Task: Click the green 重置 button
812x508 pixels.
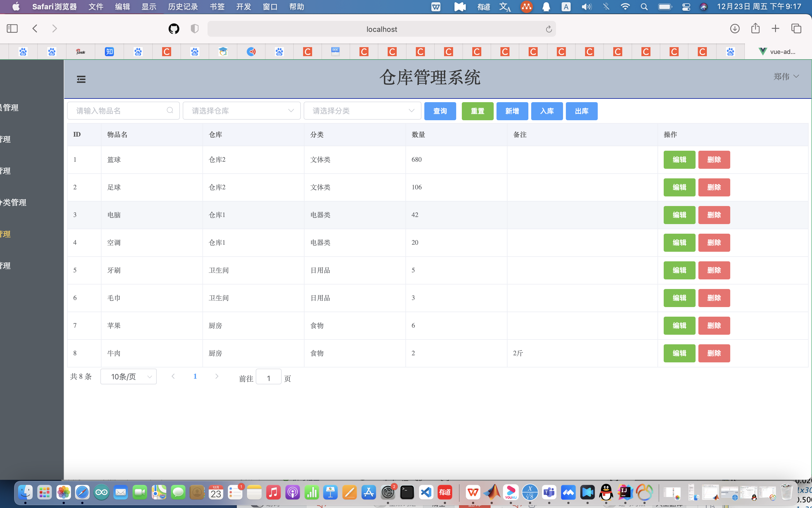Action: tap(477, 111)
